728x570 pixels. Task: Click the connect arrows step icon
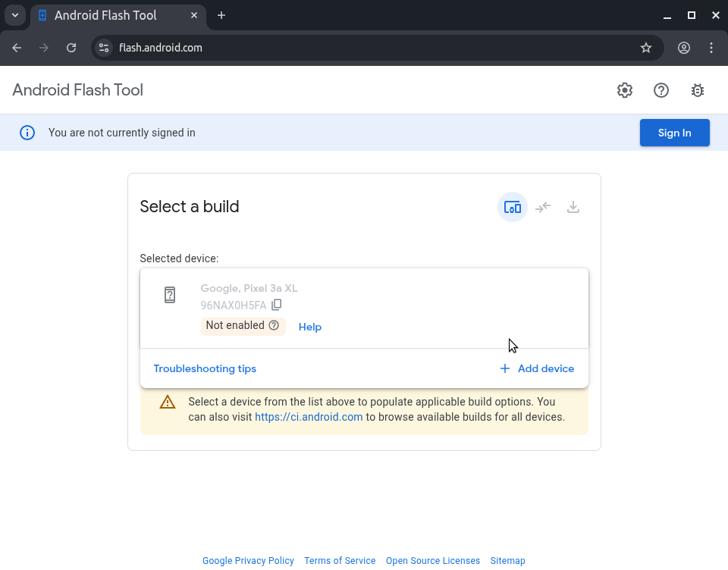543,207
